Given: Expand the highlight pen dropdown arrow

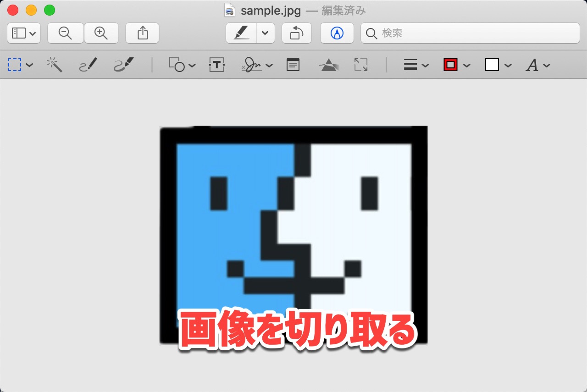Looking at the screenshot, I should pyautogui.click(x=266, y=33).
